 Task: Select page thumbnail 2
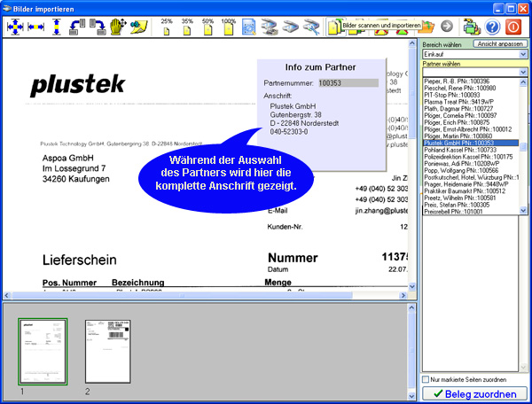(x=108, y=352)
